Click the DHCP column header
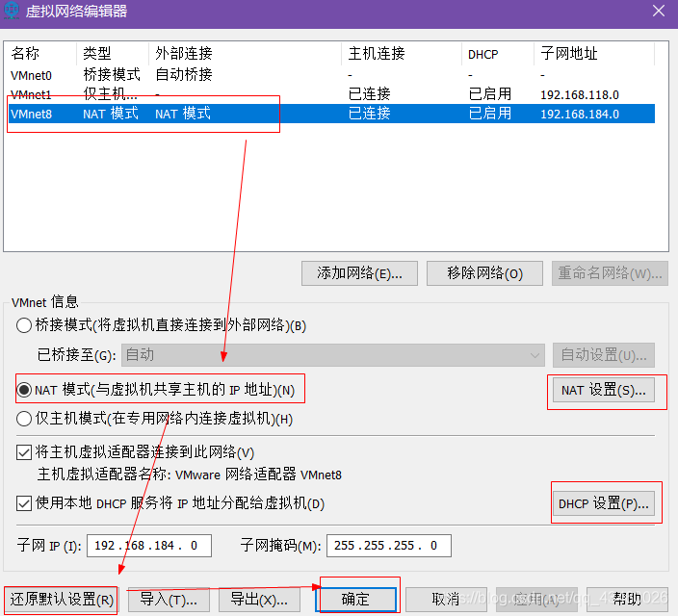The height and width of the screenshot is (616, 678). (x=498, y=54)
